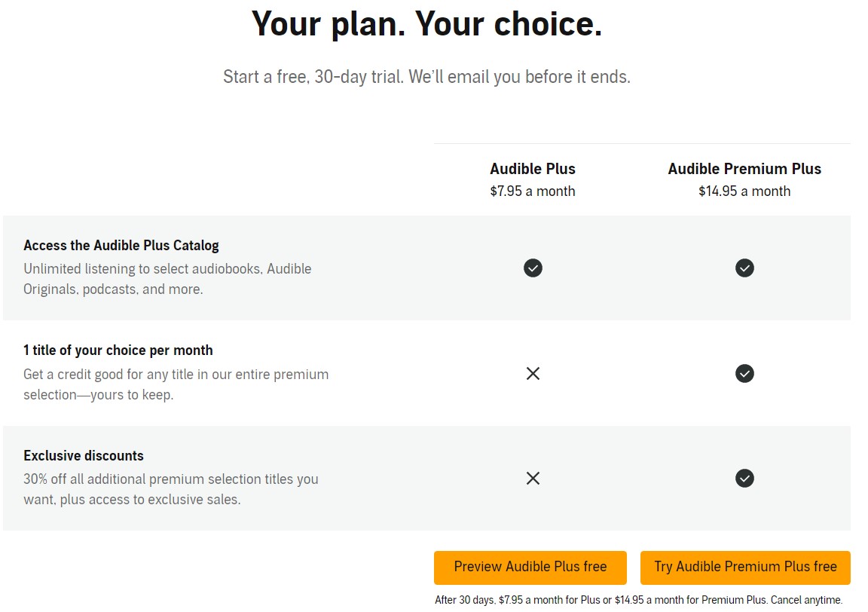Click the Access the Audible Plus Catalog title
The height and width of the screenshot is (612, 868).
(x=121, y=246)
